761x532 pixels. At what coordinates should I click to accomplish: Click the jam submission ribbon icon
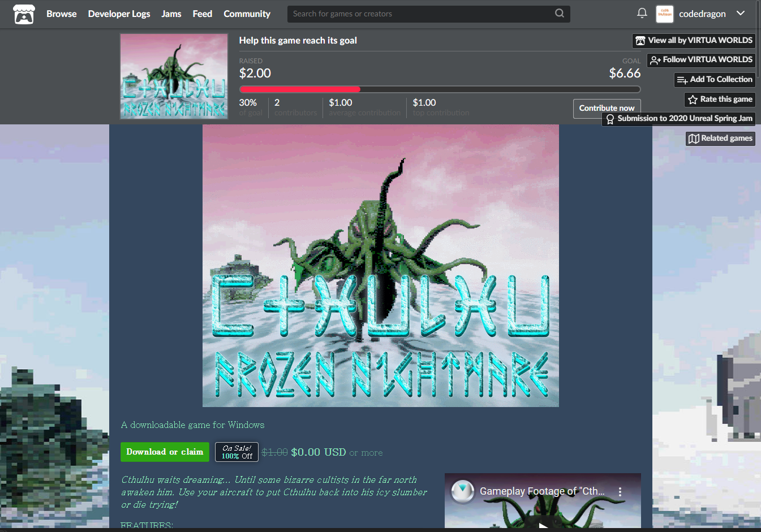(610, 119)
